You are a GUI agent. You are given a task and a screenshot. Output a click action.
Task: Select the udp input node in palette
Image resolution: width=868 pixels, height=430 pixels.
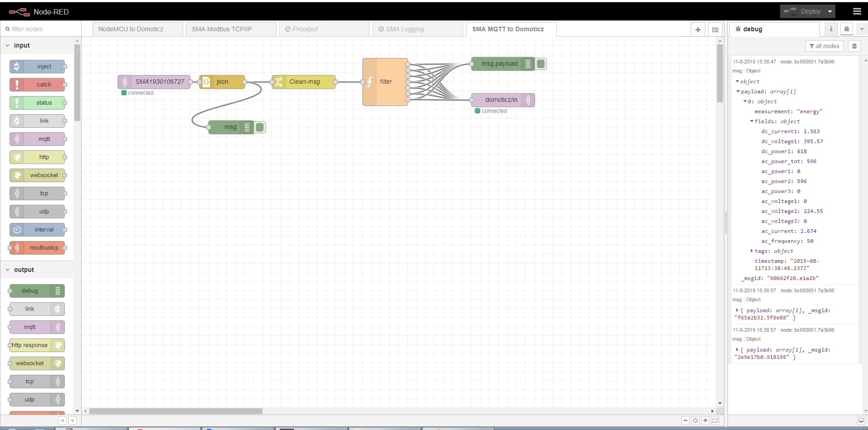37,212
